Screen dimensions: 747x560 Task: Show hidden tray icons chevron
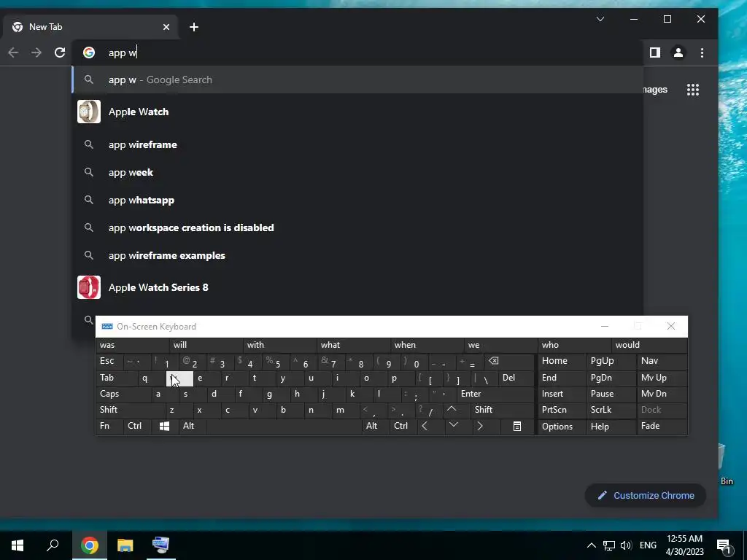[x=591, y=545]
